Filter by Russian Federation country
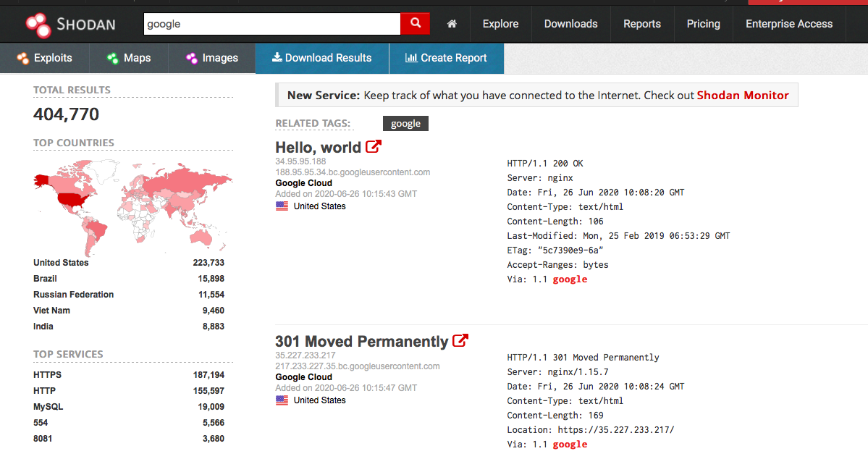This screenshot has height=459, width=868. click(x=74, y=295)
